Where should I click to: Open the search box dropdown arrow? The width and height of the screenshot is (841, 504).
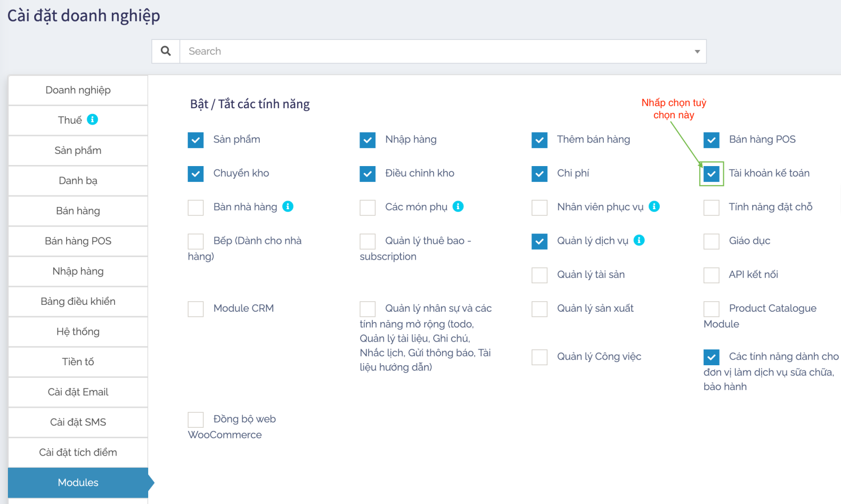coord(697,52)
